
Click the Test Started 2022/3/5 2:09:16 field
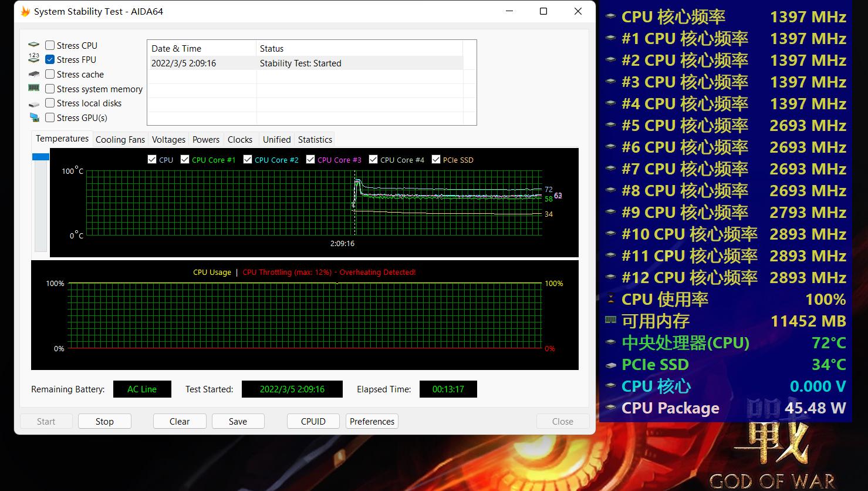pos(292,389)
